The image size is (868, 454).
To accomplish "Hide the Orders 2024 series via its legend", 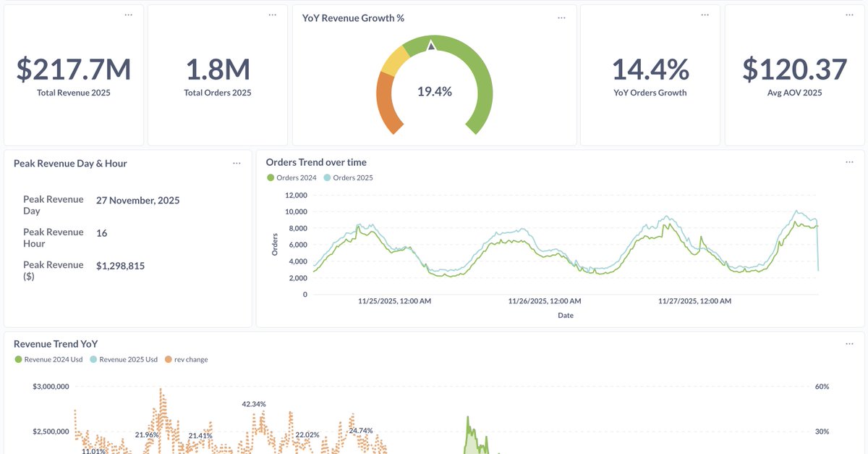I will [x=292, y=177].
